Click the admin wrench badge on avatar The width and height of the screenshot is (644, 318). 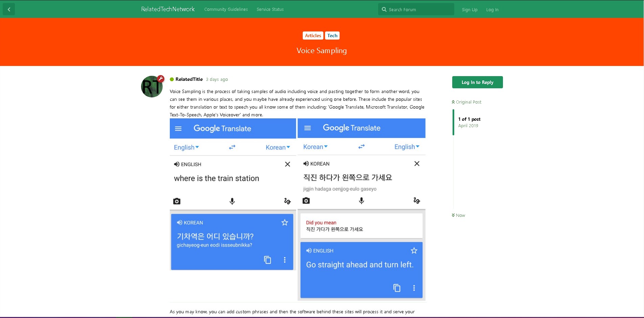(x=161, y=79)
